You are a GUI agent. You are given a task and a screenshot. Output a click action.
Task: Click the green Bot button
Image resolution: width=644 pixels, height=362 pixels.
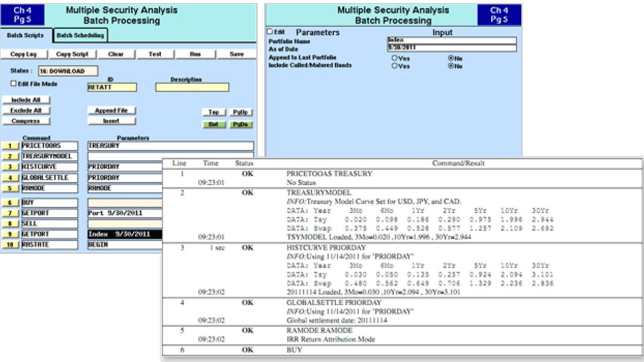(x=214, y=124)
